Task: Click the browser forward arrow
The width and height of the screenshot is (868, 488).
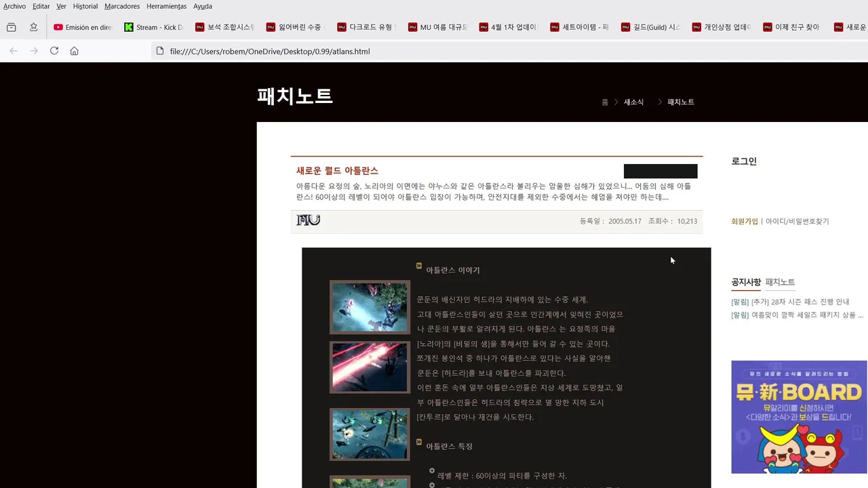Action: (x=34, y=51)
